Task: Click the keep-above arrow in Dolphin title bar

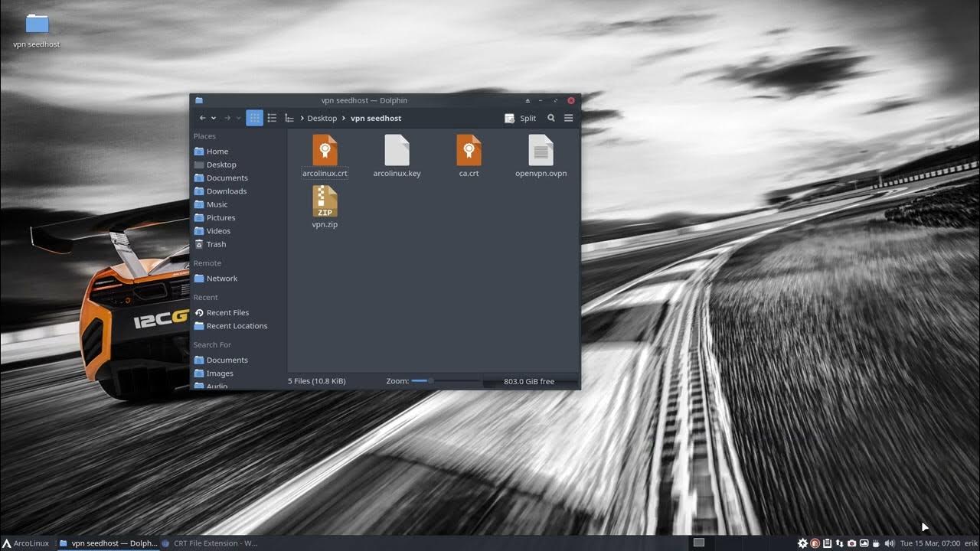Action: pyautogui.click(x=527, y=100)
